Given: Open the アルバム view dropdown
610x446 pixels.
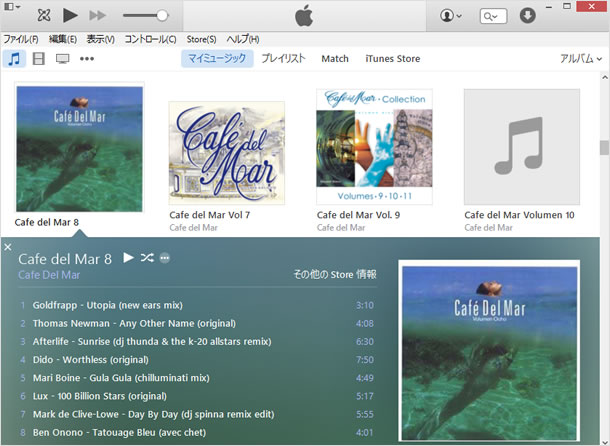Looking at the screenshot, I should [581, 59].
